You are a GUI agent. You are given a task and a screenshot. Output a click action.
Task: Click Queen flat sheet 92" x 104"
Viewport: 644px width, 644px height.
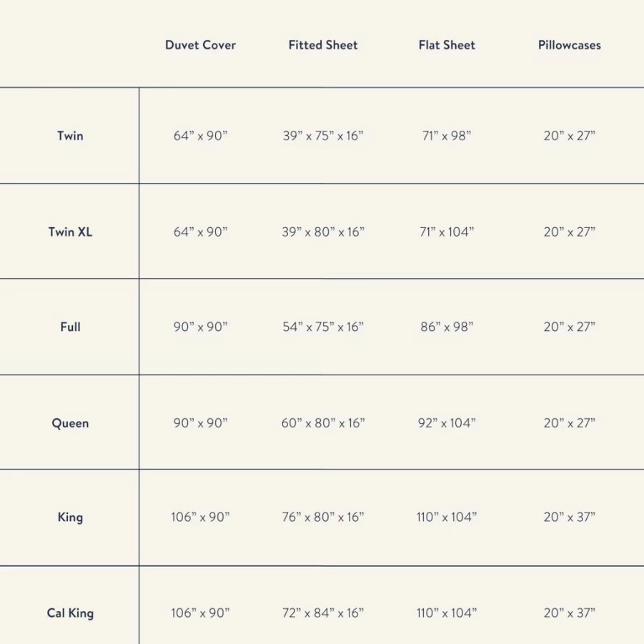(447, 423)
